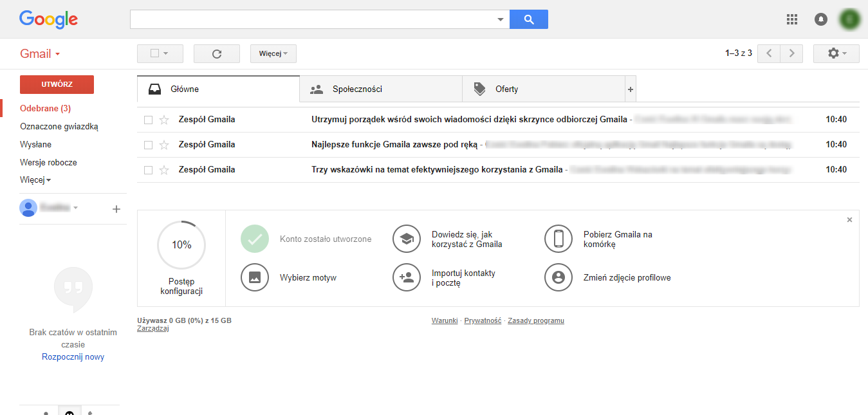This screenshot has width=868, height=415.
Task: Select the 'Najlepsze funkcje Gmaila' message checkbox
Action: pyautogui.click(x=148, y=145)
